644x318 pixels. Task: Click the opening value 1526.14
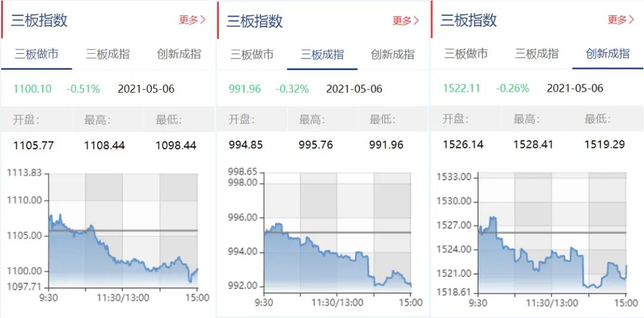pyautogui.click(x=463, y=144)
